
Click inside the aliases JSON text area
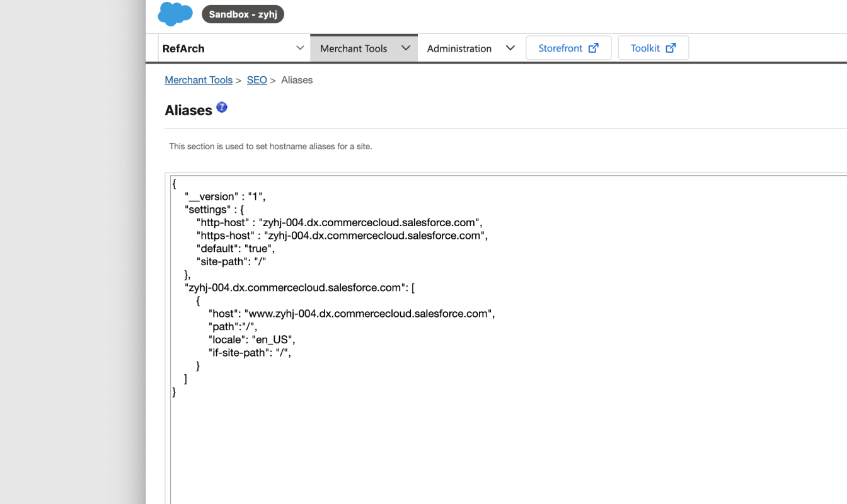509,340
